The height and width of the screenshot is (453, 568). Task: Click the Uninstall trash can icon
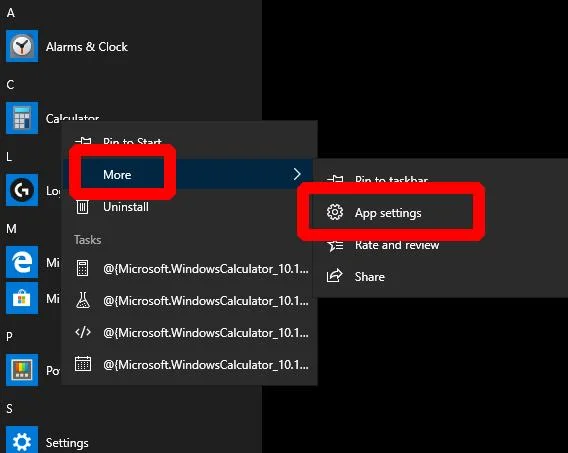coord(82,207)
